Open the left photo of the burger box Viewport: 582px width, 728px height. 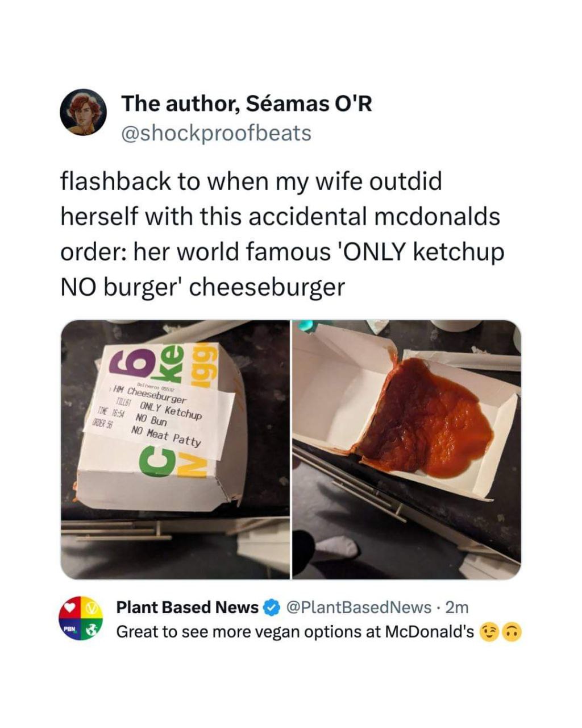pyautogui.click(x=175, y=449)
